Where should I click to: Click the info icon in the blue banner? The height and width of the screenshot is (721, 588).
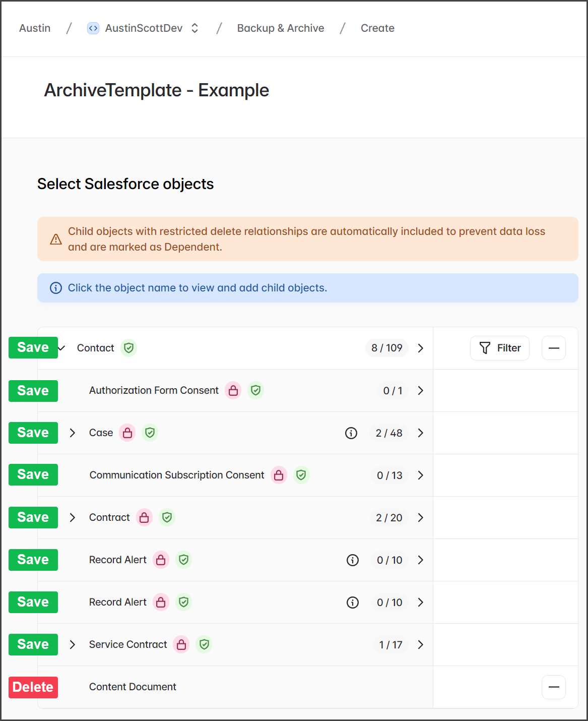(x=56, y=288)
